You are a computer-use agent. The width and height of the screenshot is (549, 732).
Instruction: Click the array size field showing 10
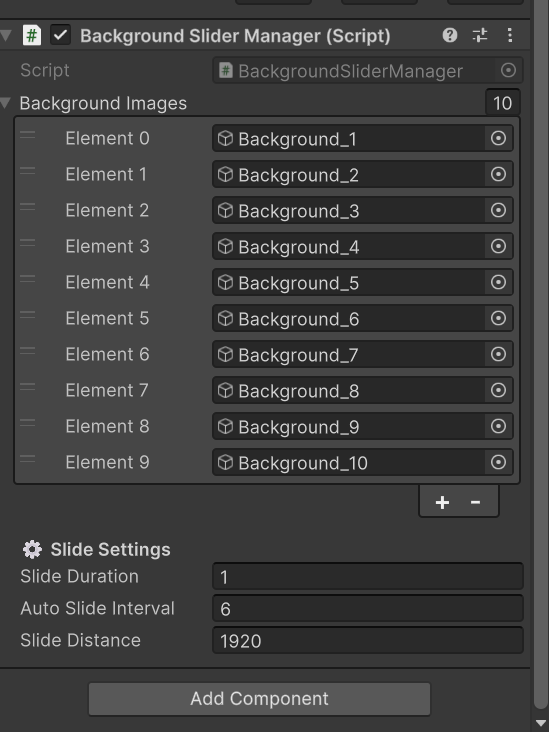[502, 103]
